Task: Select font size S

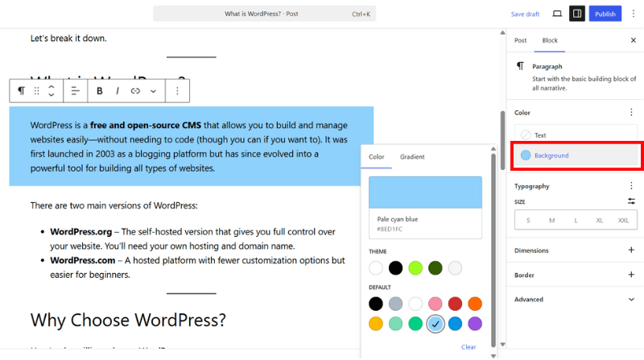Action: click(528, 221)
